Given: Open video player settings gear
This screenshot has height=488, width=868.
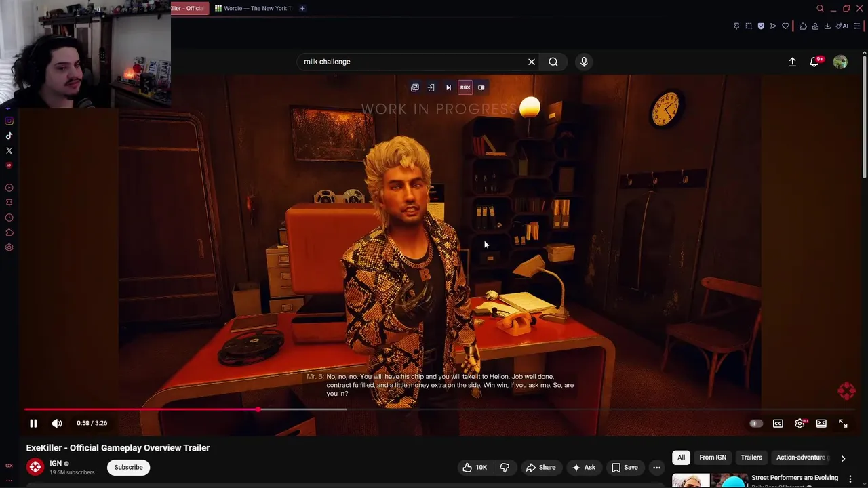Looking at the screenshot, I should 800,423.
